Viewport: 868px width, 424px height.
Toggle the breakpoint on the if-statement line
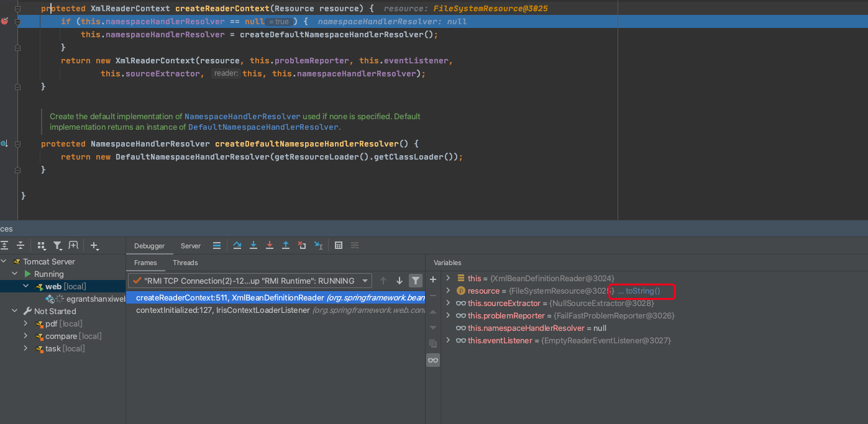[5, 21]
